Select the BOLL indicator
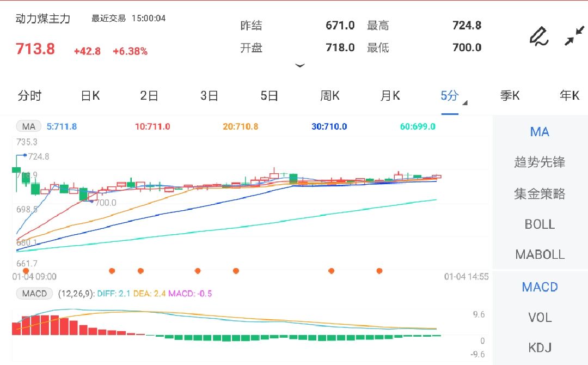 (x=540, y=224)
